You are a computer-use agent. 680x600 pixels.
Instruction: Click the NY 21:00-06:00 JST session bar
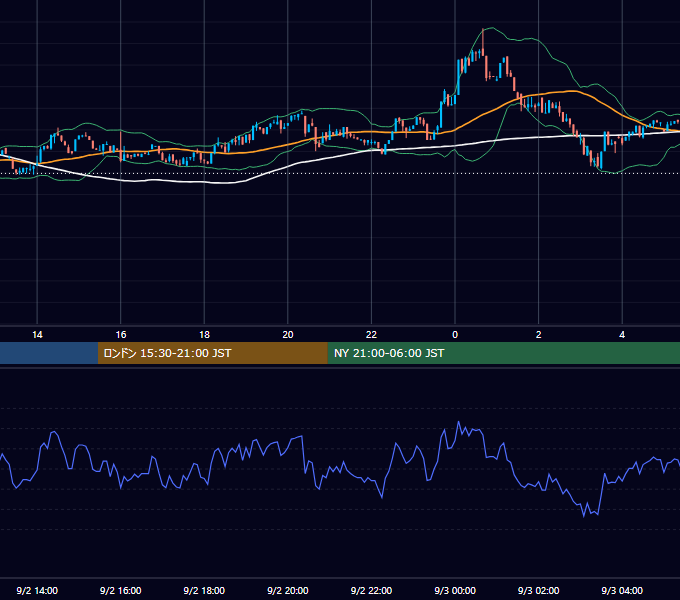coord(503,353)
